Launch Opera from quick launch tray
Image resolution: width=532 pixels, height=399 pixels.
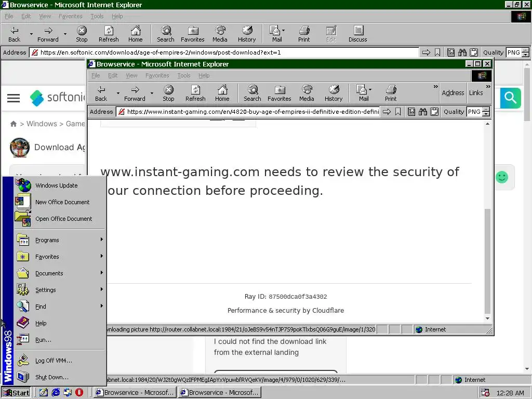click(x=79, y=393)
